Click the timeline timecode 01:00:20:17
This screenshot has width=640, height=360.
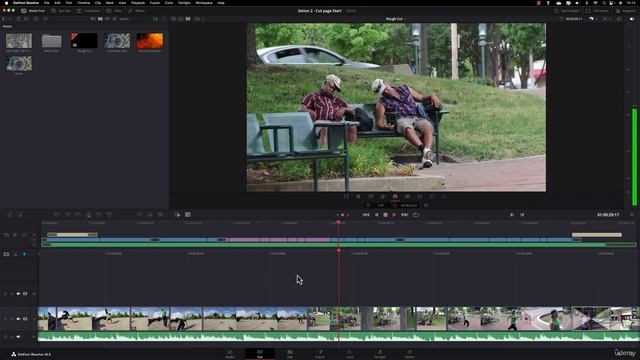click(x=608, y=215)
